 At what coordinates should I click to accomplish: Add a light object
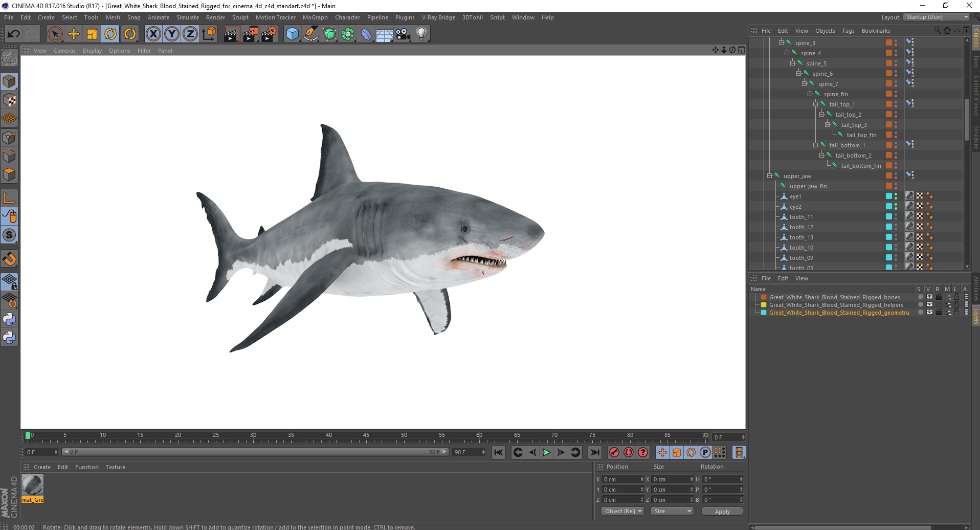click(421, 34)
